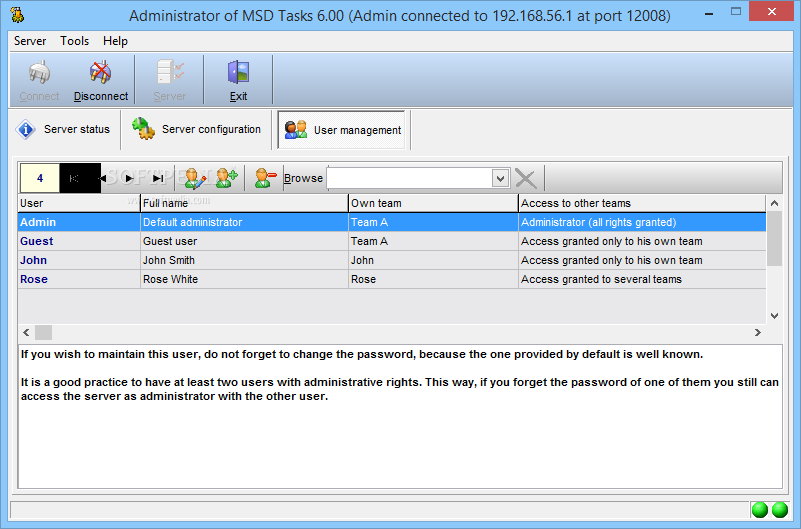Go to the previous user record
The height and width of the screenshot is (529, 801).
click(102, 178)
